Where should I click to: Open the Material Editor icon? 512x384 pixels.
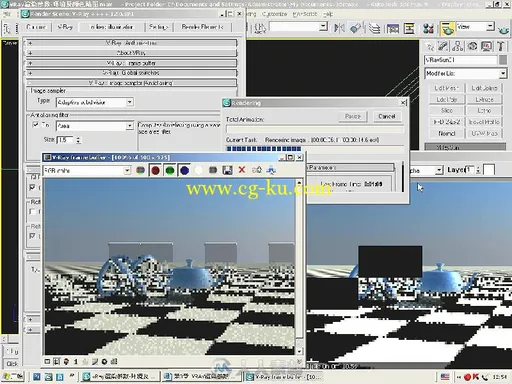click(428, 28)
